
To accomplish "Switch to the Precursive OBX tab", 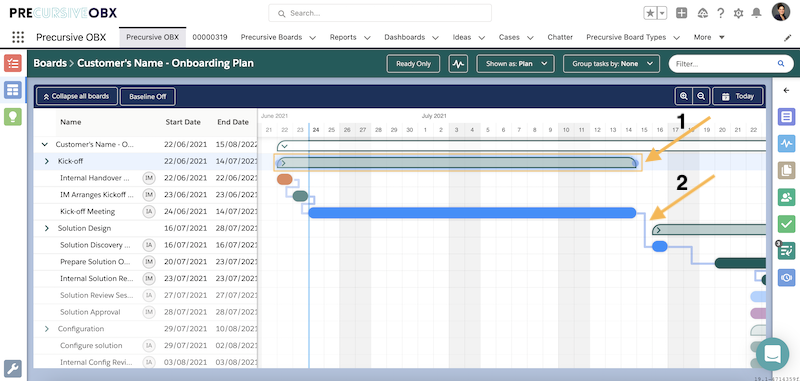I will tap(153, 37).
